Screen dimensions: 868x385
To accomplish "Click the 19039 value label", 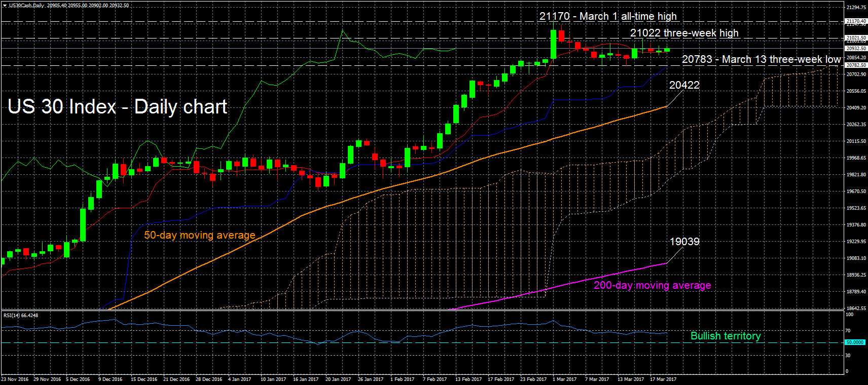I will (684, 242).
